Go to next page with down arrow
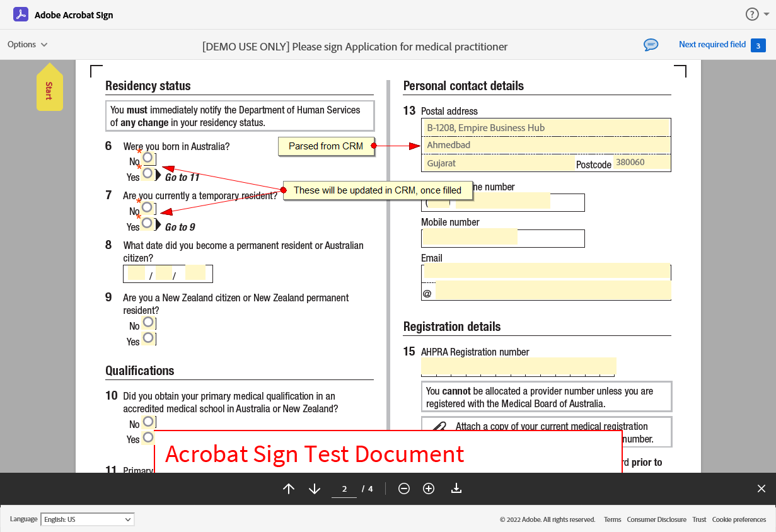 315,489
